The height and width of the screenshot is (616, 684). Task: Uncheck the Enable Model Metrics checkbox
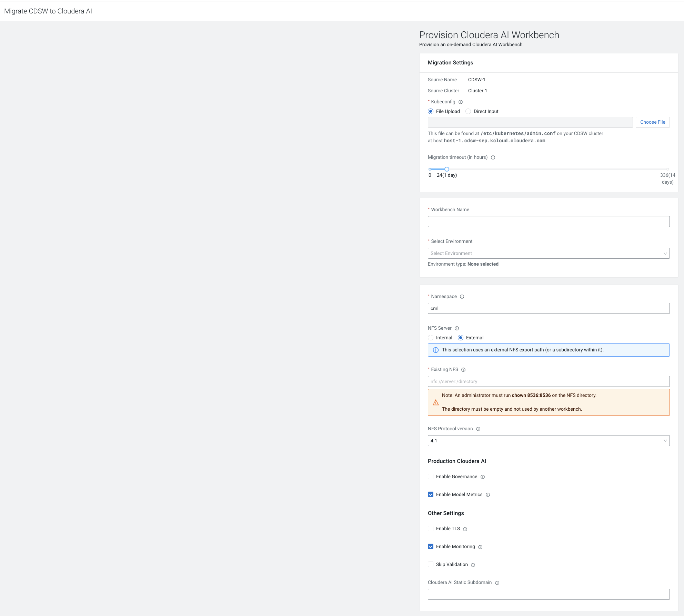tap(431, 494)
